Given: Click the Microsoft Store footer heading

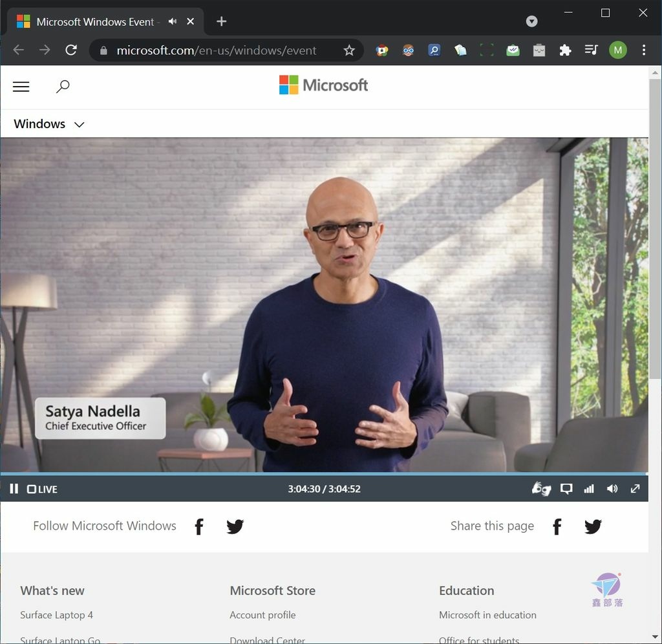Looking at the screenshot, I should (272, 590).
